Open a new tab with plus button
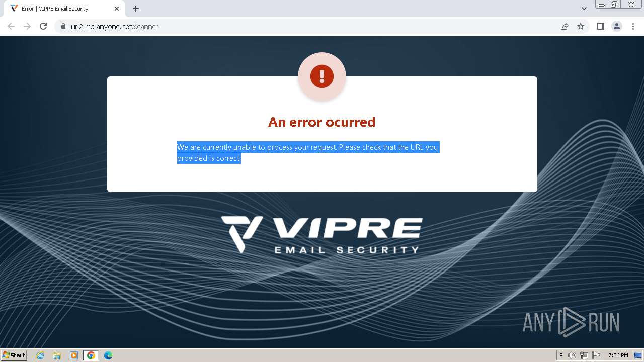Image resolution: width=644 pixels, height=362 pixels. coord(136,9)
